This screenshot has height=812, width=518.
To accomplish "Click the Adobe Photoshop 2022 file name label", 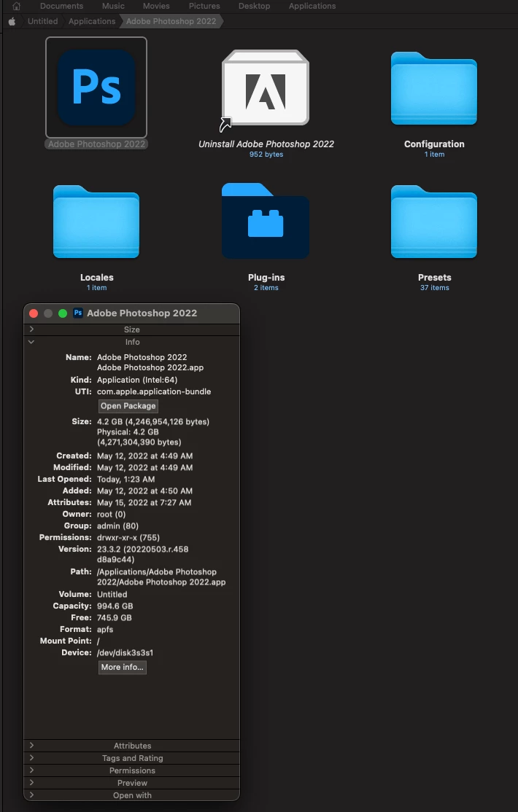I will (96, 144).
